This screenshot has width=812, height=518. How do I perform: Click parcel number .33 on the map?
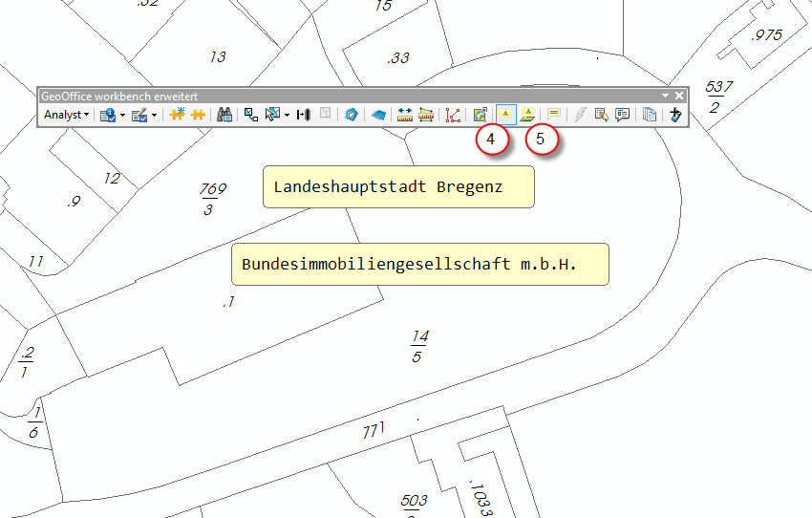tap(398, 57)
